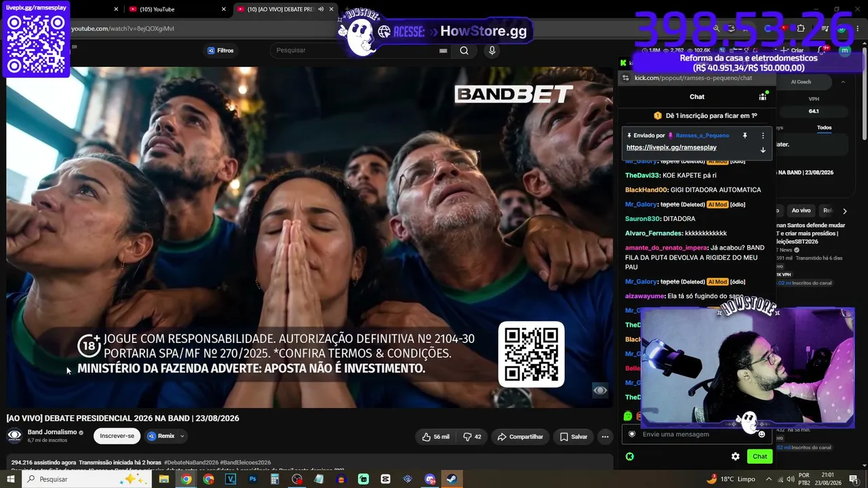Viewport: 868px width, 488px height.
Task: Open CapCut from the taskbar
Action: [385, 479]
